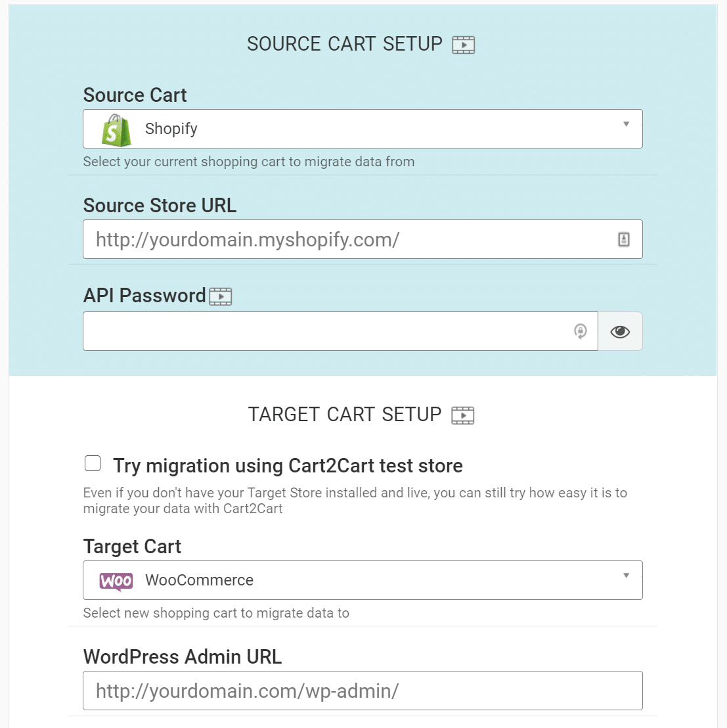Click the "WordPress Admin URL" label text
Screen dimensions: 727x728
[183, 657]
